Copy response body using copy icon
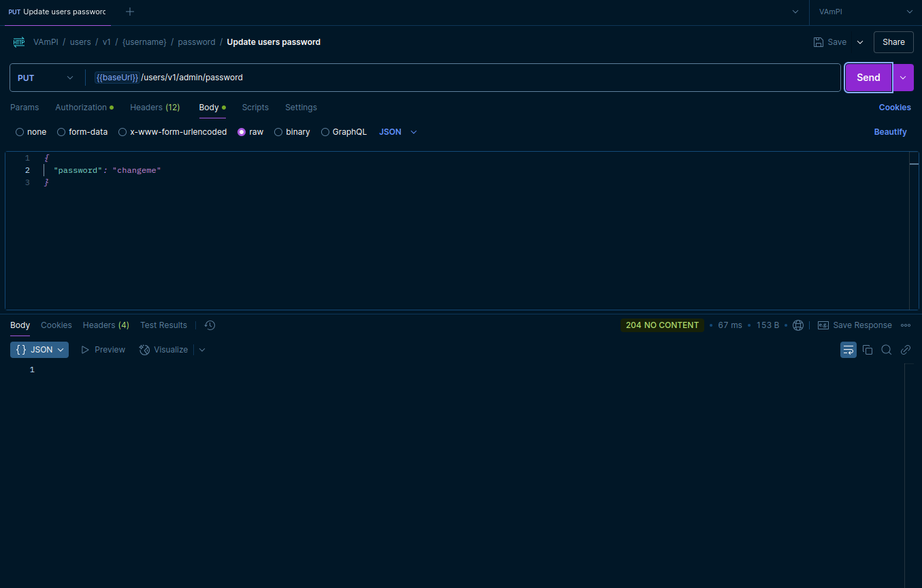This screenshot has height=588, width=922. (868, 350)
